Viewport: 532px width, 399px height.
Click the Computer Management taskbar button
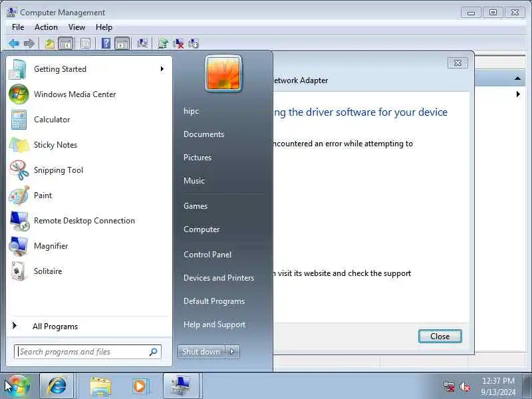[x=181, y=386]
